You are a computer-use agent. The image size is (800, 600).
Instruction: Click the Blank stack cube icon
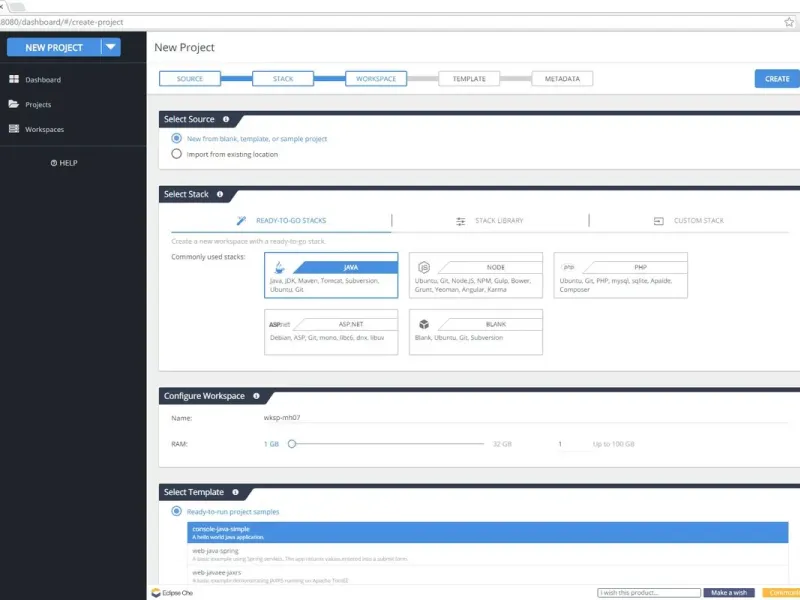[x=424, y=324]
